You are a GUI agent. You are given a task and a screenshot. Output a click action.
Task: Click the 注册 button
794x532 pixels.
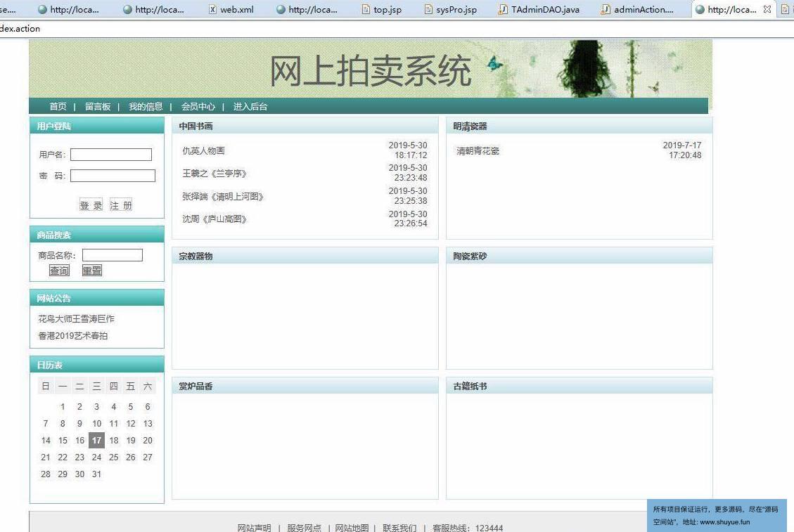(x=120, y=205)
